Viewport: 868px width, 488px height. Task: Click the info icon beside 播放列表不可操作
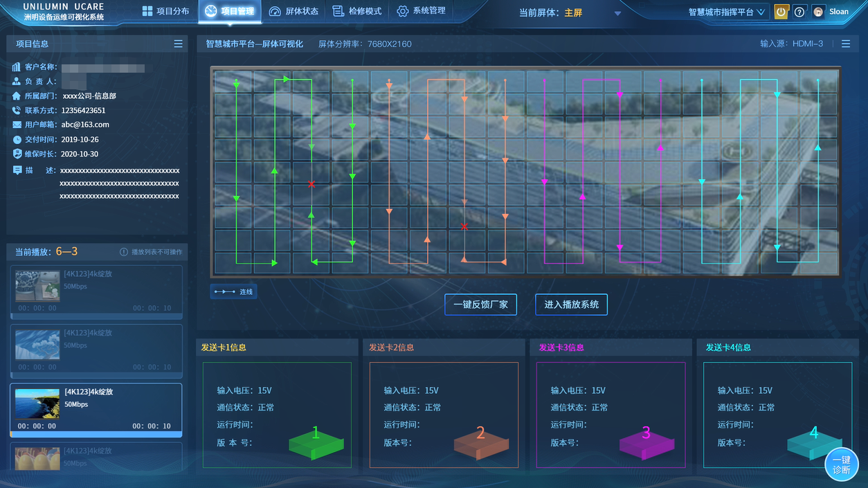point(124,252)
